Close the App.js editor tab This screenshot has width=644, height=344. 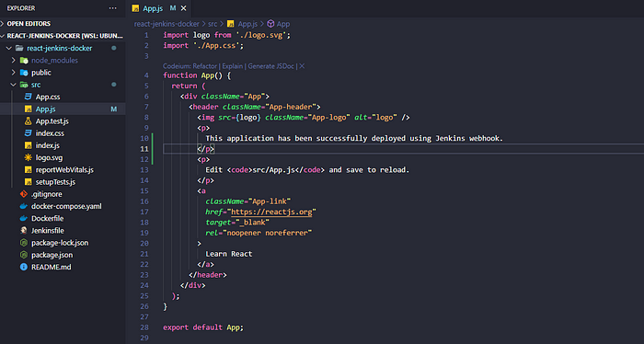tap(184, 8)
